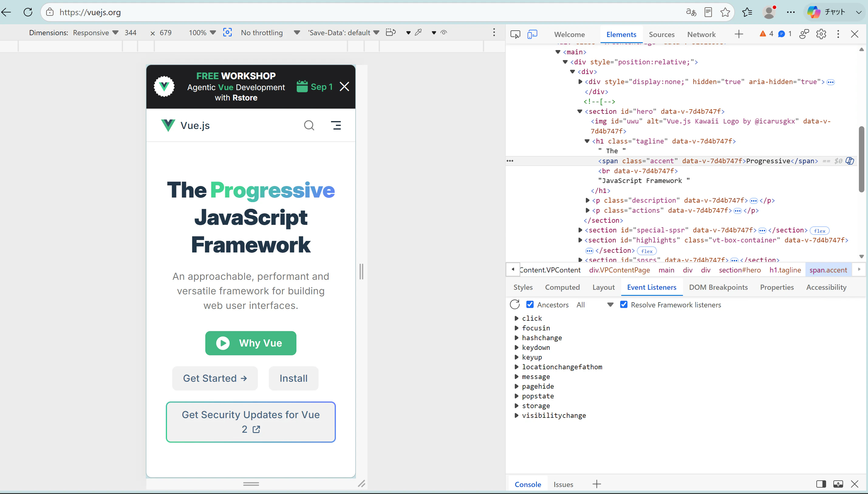Toggle the drawer dock side icon at bottom right
The height and width of the screenshot is (494, 868).
[821, 484]
